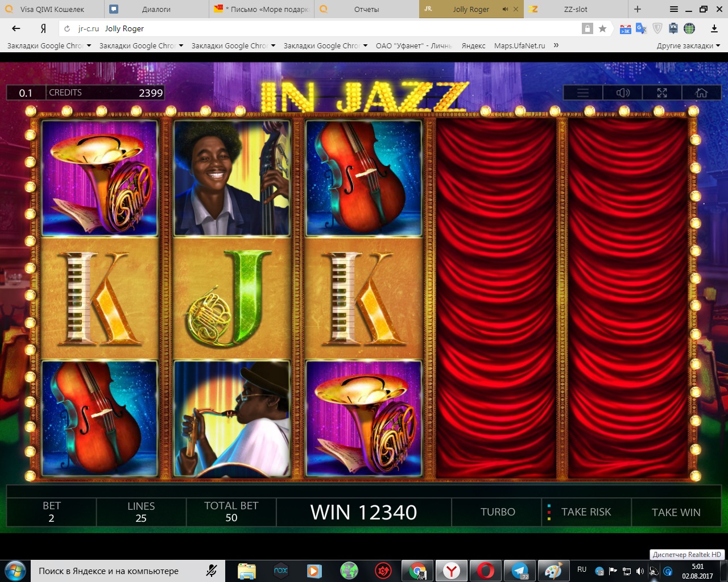The height and width of the screenshot is (582, 728).
Task: Launch Nox from the taskbar
Action: (x=281, y=571)
